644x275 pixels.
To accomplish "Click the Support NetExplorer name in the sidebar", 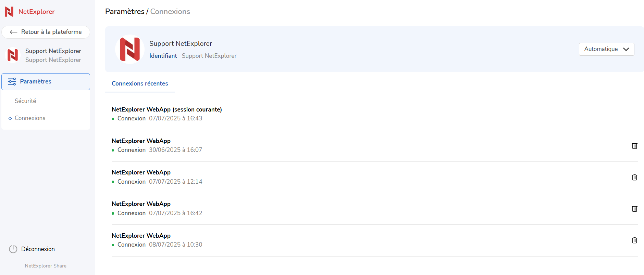I will pyautogui.click(x=53, y=51).
